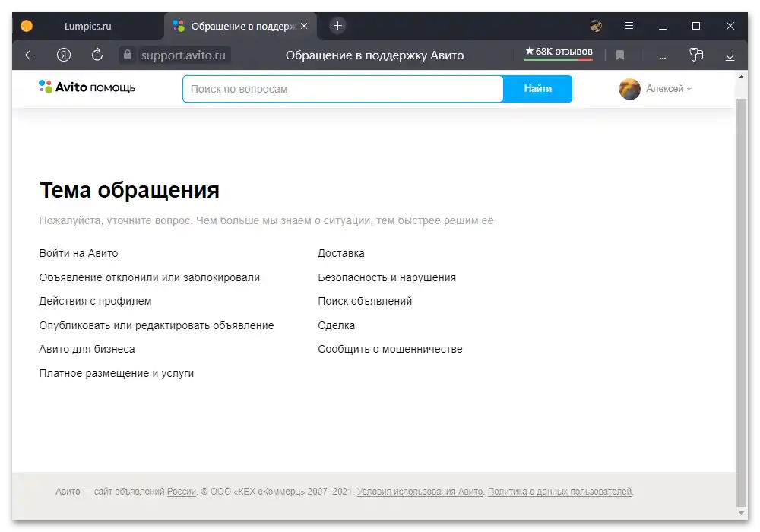The image size is (760, 532).
Task: Open Опубликовать или редактировать объявление topic
Action: point(157,325)
